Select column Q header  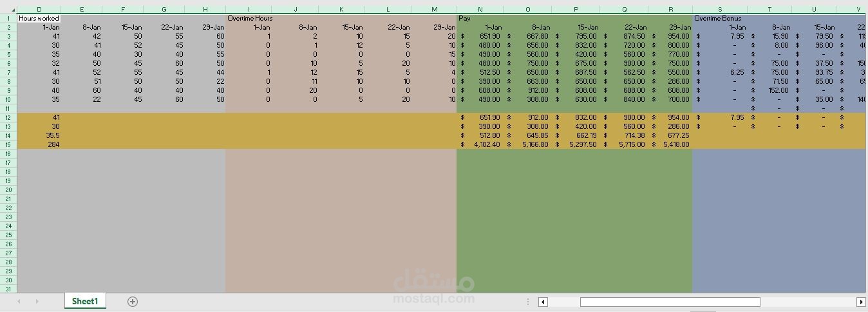(624, 10)
